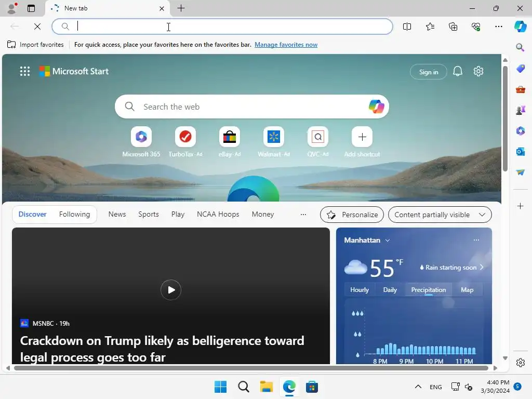
Task: Show more feed categories ellipsis
Action: (303, 214)
